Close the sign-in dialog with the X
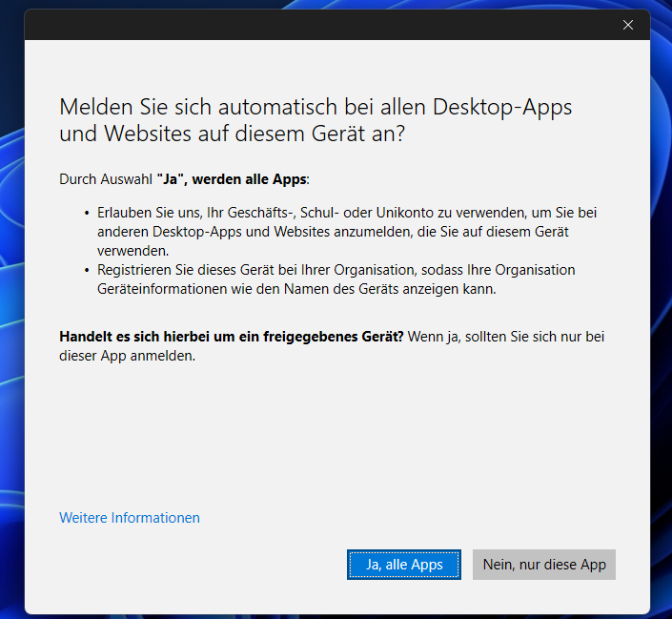This screenshot has height=619, width=672. (x=628, y=25)
